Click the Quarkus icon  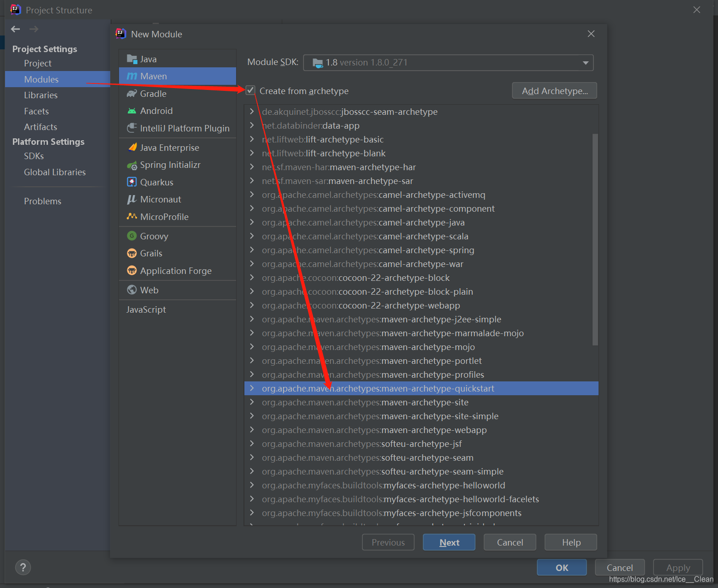pyautogui.click(x=132, y=182)
